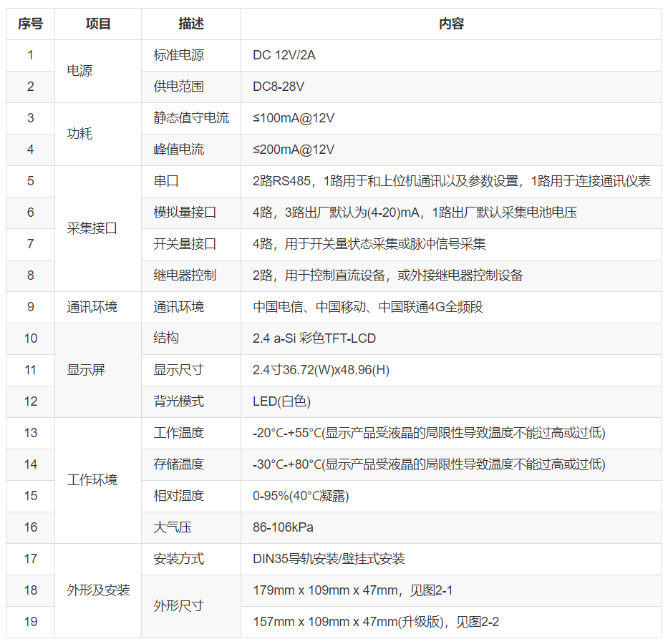Click the 内容 column header
The height and width of the screenshot is (644, 668).
click(x=451, y=24)
